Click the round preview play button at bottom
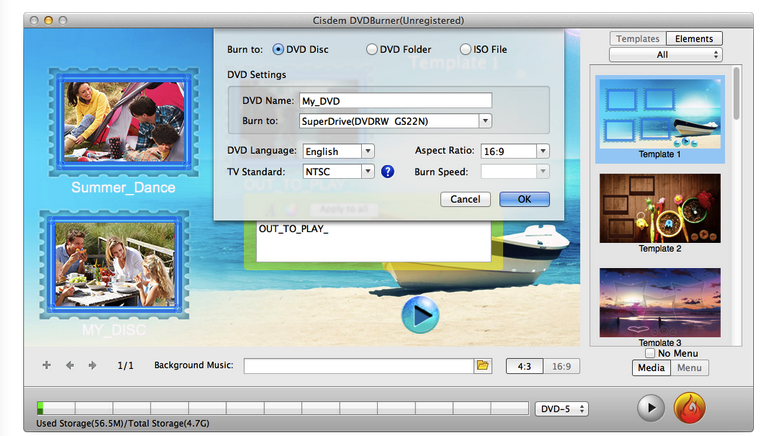 pyautogui.click(x=651, y=408)
